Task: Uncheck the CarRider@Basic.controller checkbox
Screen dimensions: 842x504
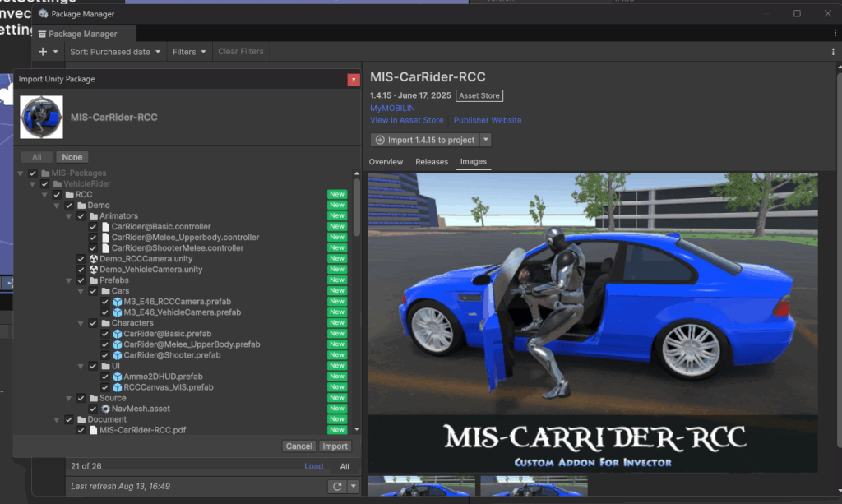Action: point(93,227)
